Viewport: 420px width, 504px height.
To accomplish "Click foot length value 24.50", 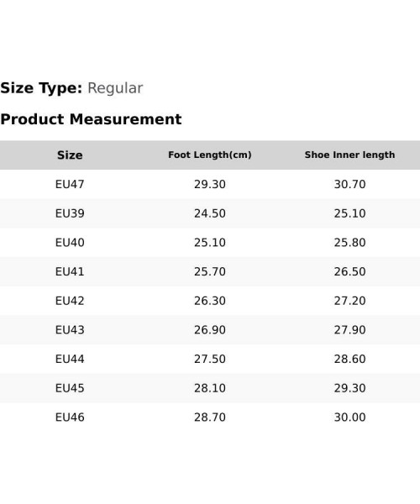I will (x=209, y=213).
